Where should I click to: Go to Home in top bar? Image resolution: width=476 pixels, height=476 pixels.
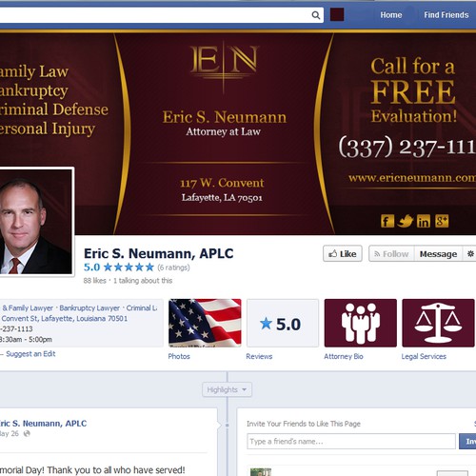(391, 15)
